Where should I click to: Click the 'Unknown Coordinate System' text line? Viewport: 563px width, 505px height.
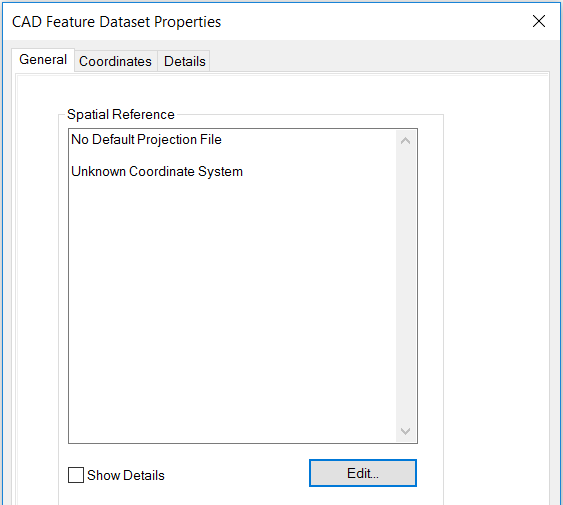157,171
